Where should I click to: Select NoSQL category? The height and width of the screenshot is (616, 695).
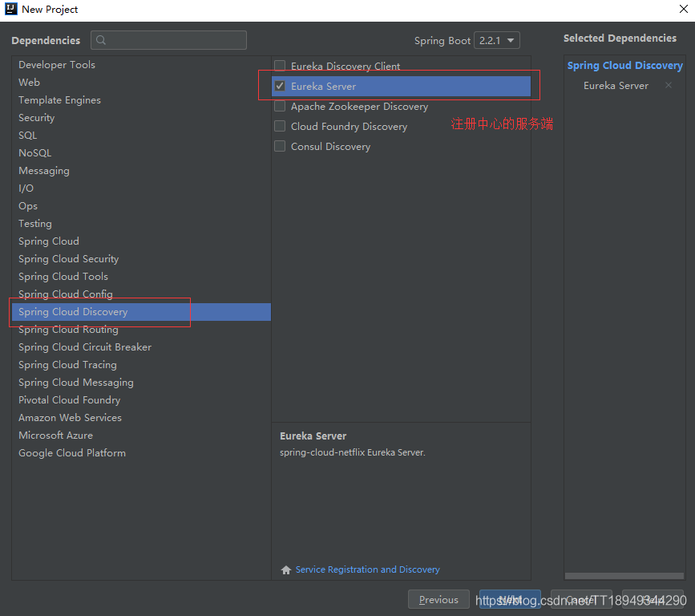(141, 153)
